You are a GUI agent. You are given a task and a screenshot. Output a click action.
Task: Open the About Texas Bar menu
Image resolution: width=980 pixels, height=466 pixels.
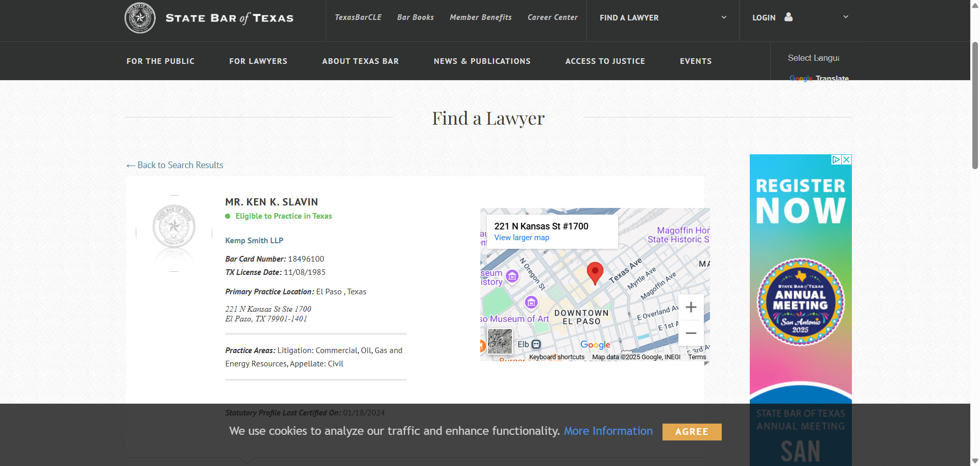pyautogui.click(x=360, y=61)
